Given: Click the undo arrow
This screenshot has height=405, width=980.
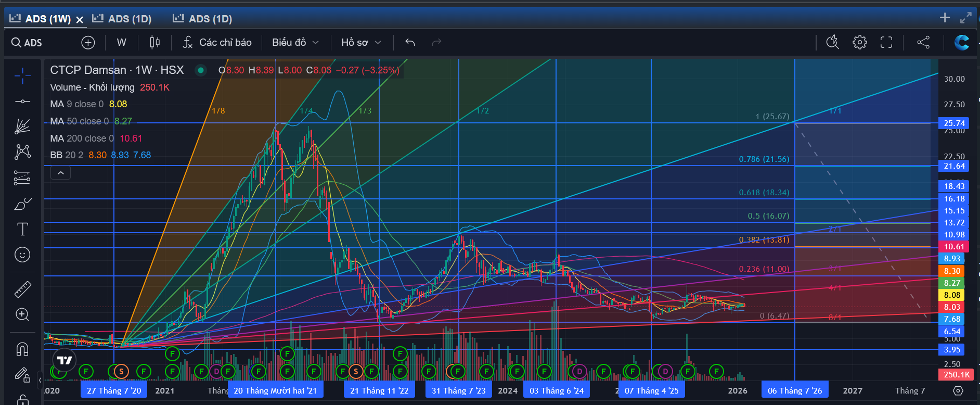Looking at the screenshot, I should click(410, 43).
